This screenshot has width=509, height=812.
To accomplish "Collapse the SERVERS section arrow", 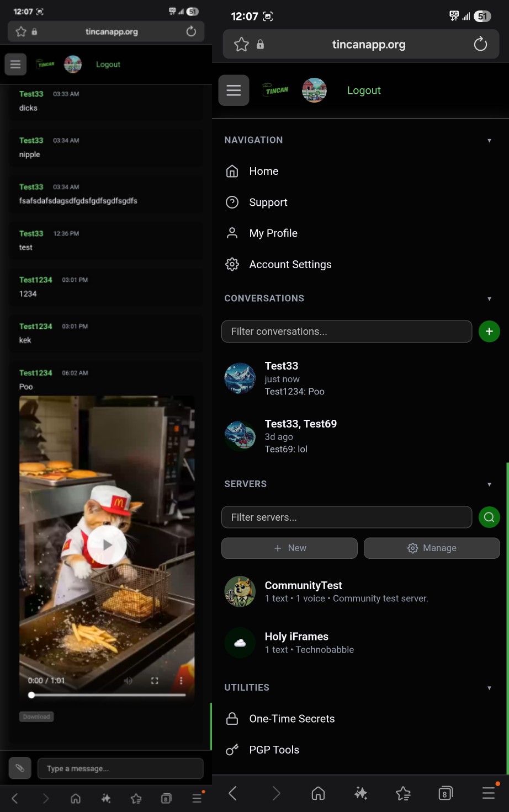I will [x=489, y=484].
